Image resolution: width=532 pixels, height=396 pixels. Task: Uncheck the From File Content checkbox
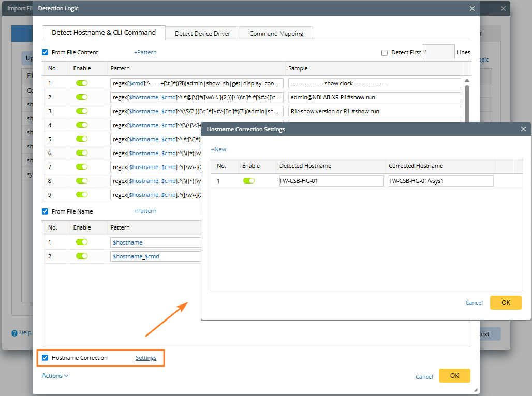click(45, 52)
